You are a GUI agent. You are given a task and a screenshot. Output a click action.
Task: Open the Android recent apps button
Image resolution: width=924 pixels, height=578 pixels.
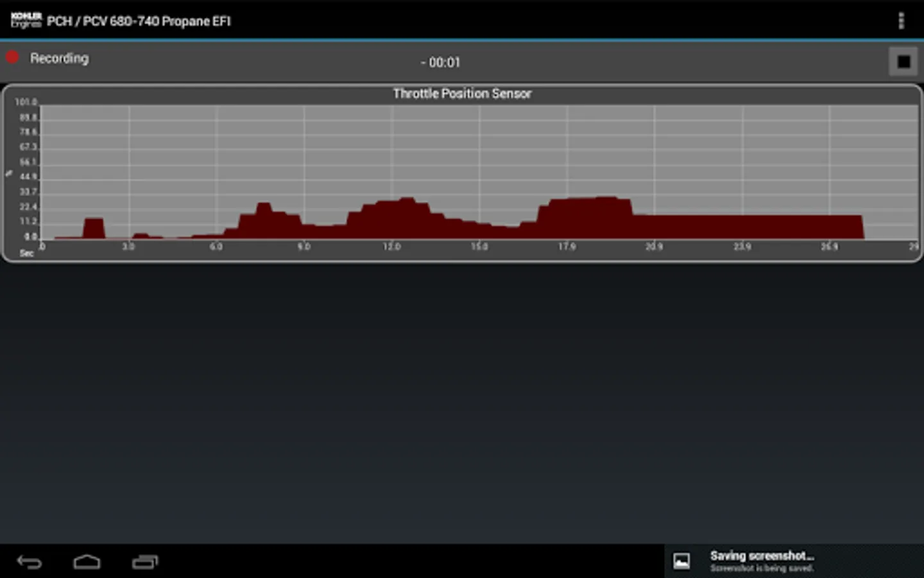145,562
